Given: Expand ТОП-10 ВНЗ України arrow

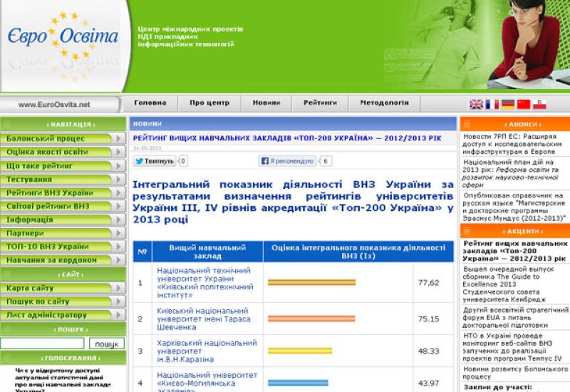Looking at the screenshot, I should (x=118, y=247).
